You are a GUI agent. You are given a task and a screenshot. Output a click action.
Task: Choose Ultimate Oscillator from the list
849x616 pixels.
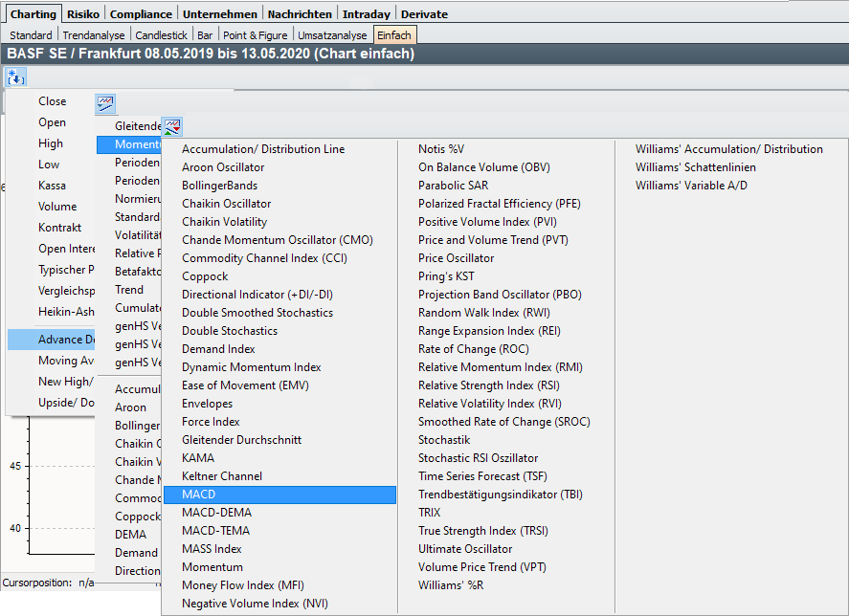pos(465,549)
